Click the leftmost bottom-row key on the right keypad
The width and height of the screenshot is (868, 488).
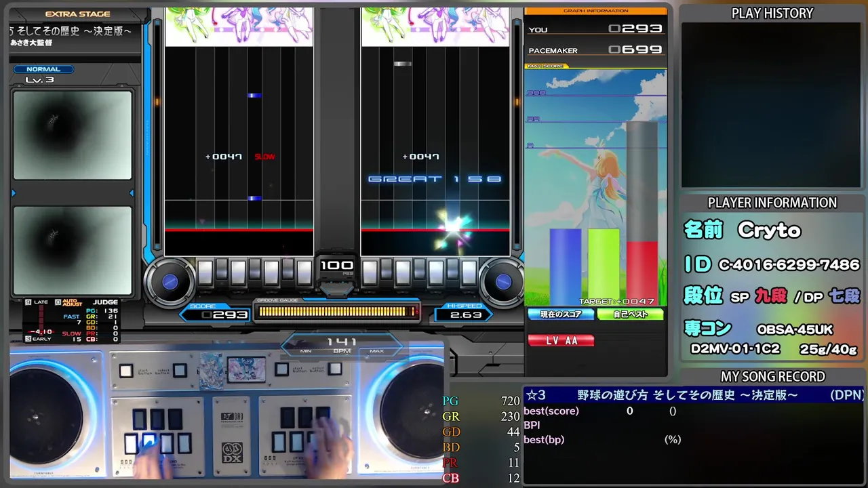(x=278, y=443)
